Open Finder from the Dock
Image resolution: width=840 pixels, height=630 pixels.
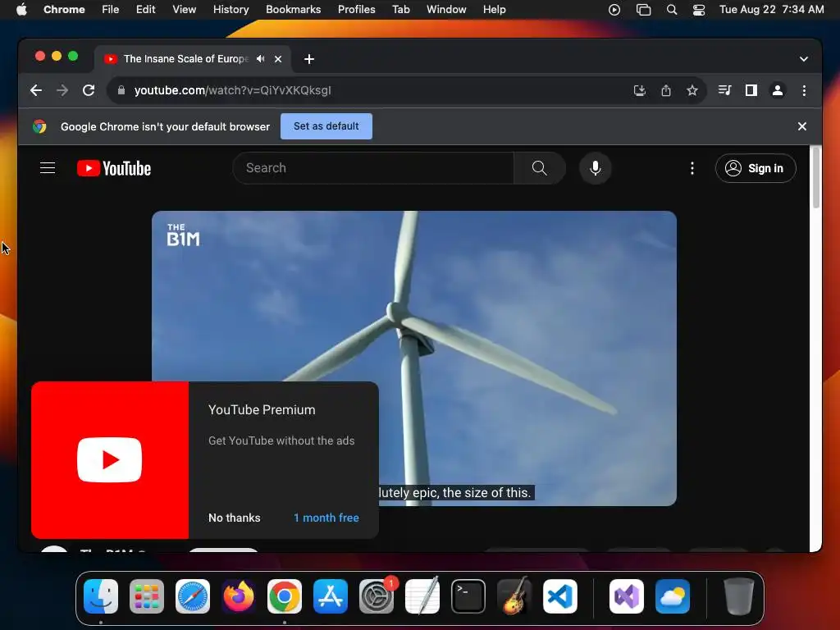click(x=101, y=596)
